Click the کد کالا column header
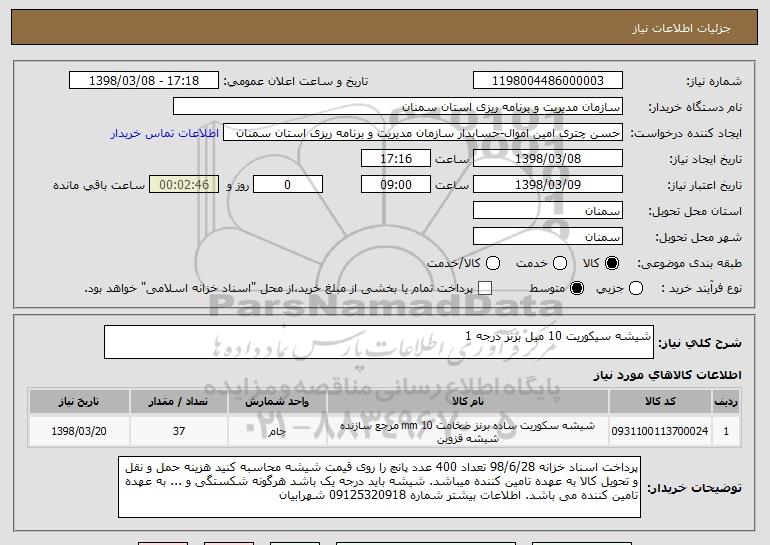 click(660, 402)
